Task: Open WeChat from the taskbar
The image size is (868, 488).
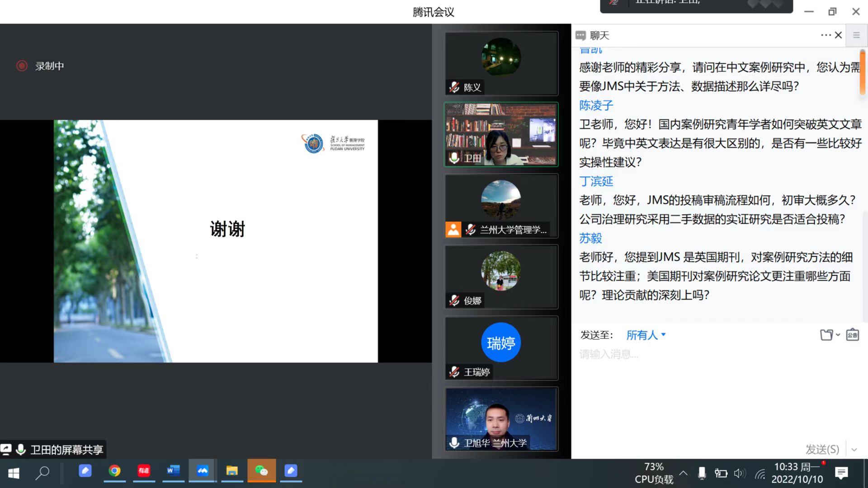Action: click(x=261, y=471)
